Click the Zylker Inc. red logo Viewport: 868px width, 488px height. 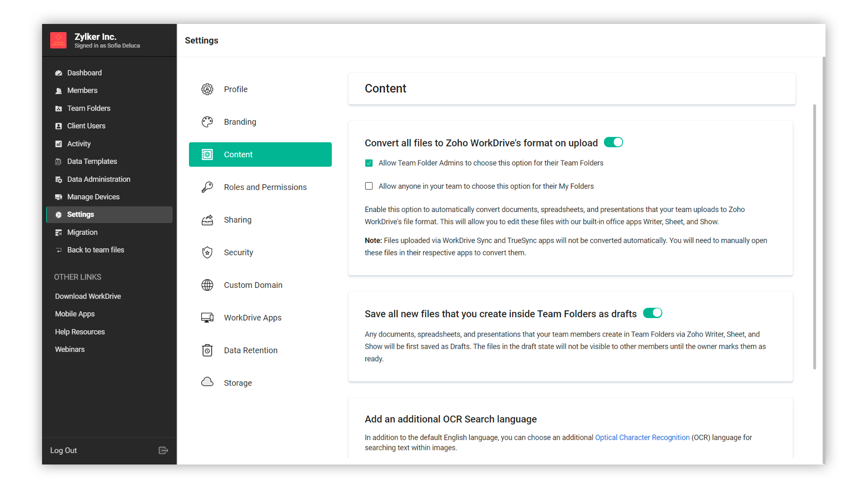(58, 40)
